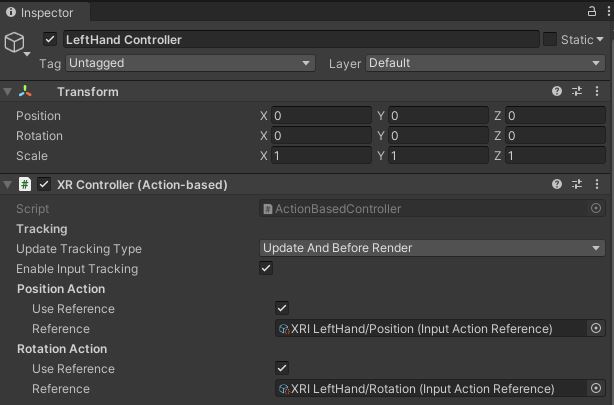Open XR Controller presets

click(x=576, y=184)
